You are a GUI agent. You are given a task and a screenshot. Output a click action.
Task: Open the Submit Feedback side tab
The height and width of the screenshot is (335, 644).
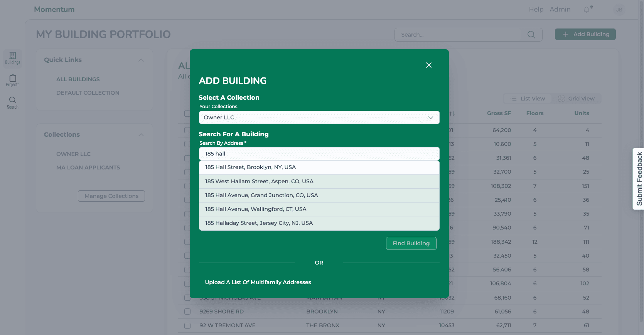click(x=639, y=179)
